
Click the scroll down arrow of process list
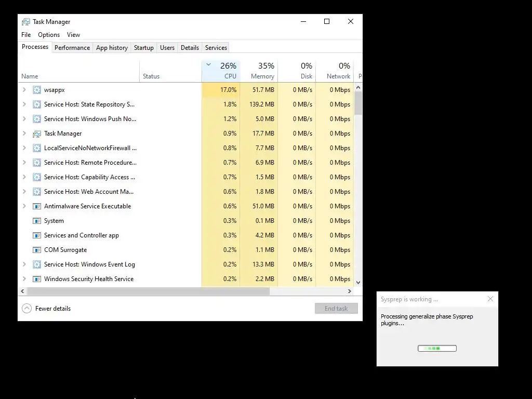point(358,282)
